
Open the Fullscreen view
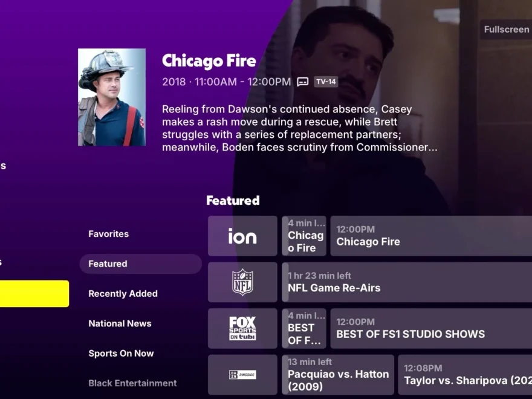click(506, 30)
